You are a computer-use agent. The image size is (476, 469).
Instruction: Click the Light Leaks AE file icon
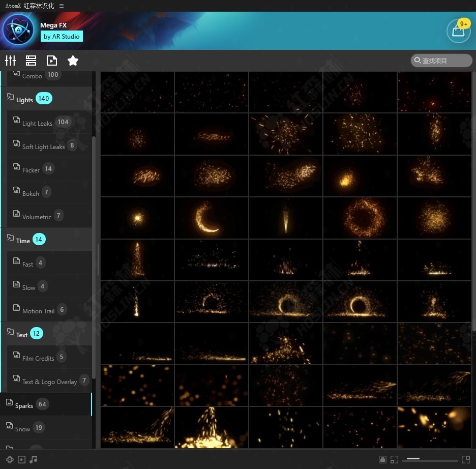point(16,120)
